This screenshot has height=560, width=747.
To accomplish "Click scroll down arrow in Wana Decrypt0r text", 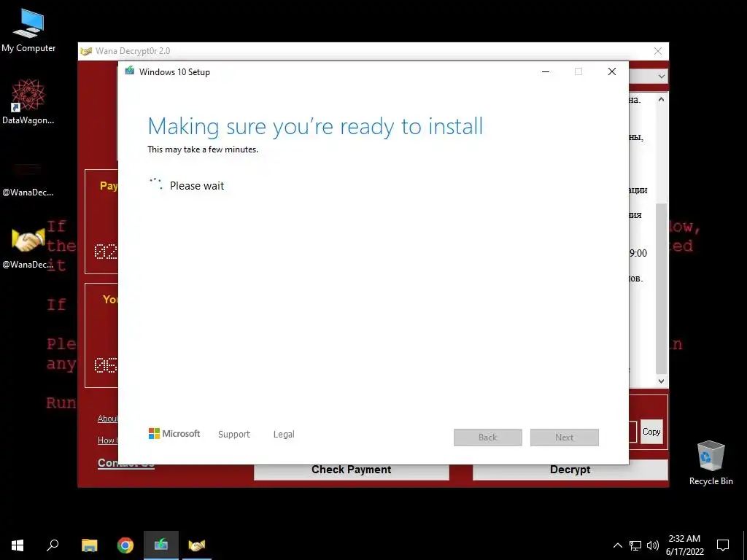I will pyautogui.click(x=661, y=381).
